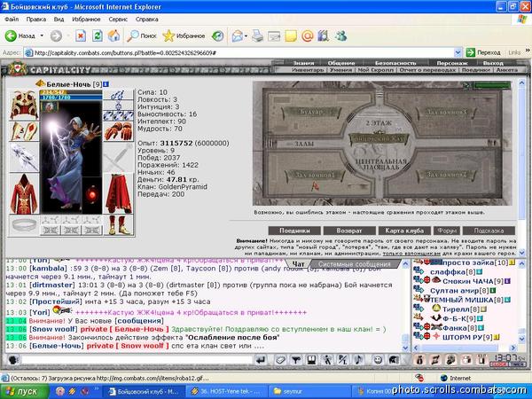Click the red gloves equipment slot
The height and width of the screenshot is (399, 532).
[x=119, y=131]
